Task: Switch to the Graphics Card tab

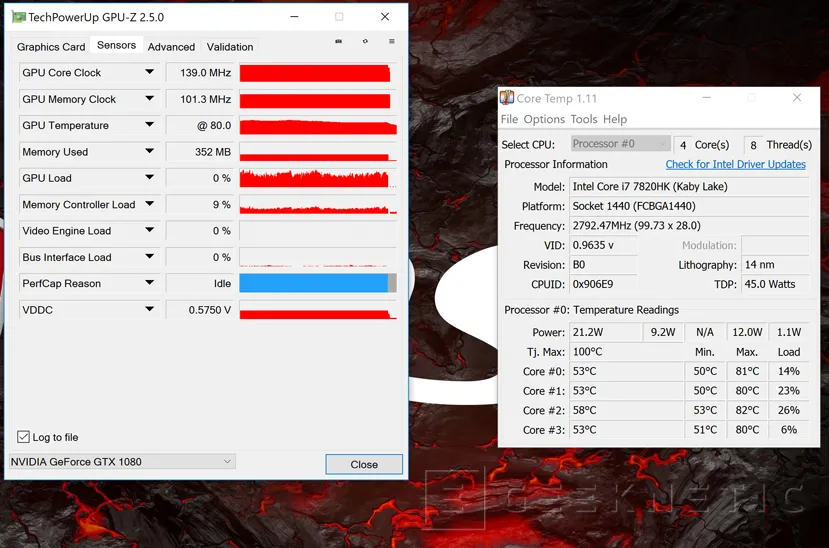Action: click(51, 47)
